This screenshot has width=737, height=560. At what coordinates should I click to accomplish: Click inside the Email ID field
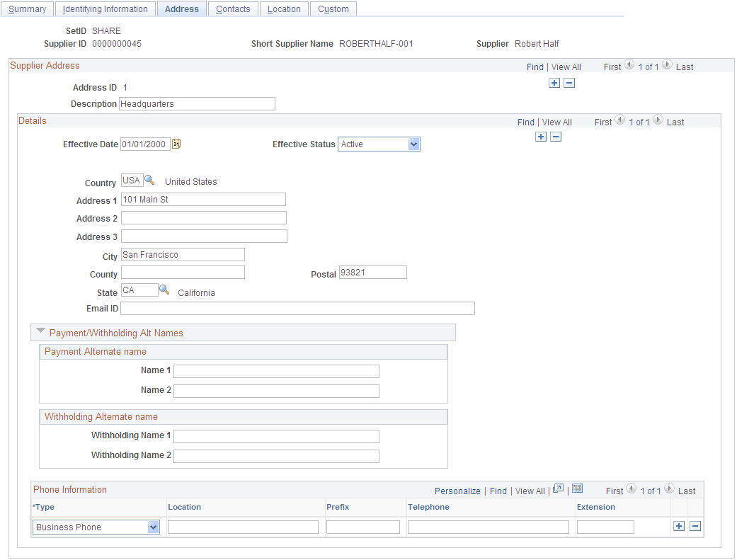(297, 308)
